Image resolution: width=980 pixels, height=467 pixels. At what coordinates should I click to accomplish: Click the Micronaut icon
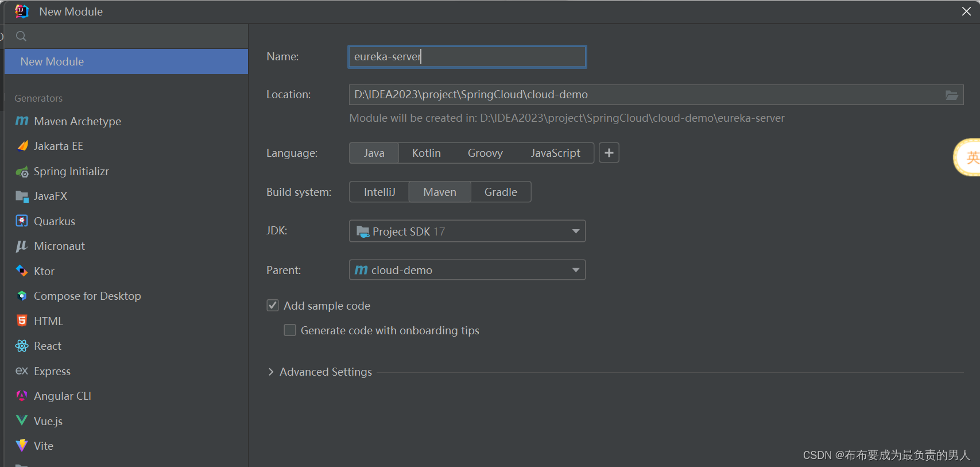pyautogui.click(x=22, y=246)
